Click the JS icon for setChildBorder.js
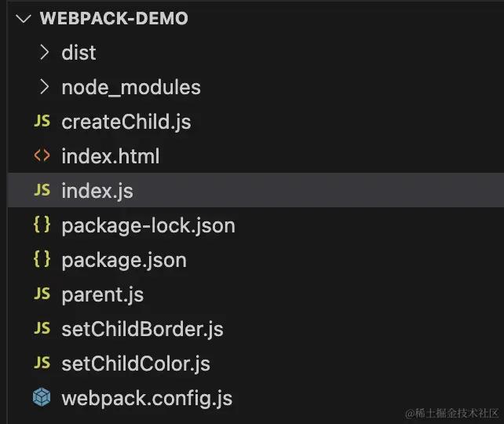The height and width of the screenshot is (424, 504). (x=42, y=328)
